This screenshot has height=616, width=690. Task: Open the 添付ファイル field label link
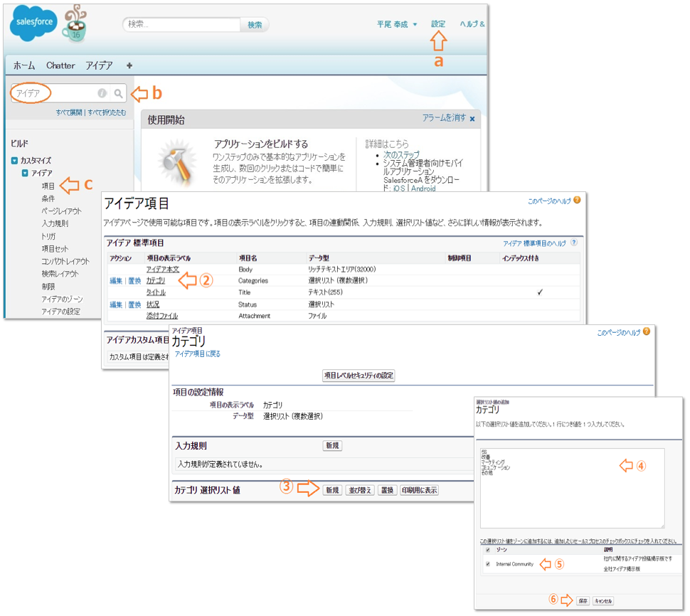click(162, 316)
